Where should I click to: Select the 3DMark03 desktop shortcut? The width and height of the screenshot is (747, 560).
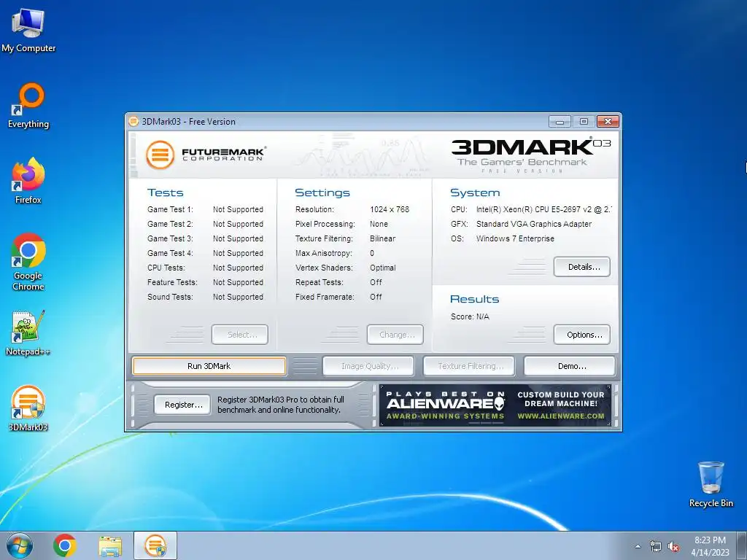point(28,408)
